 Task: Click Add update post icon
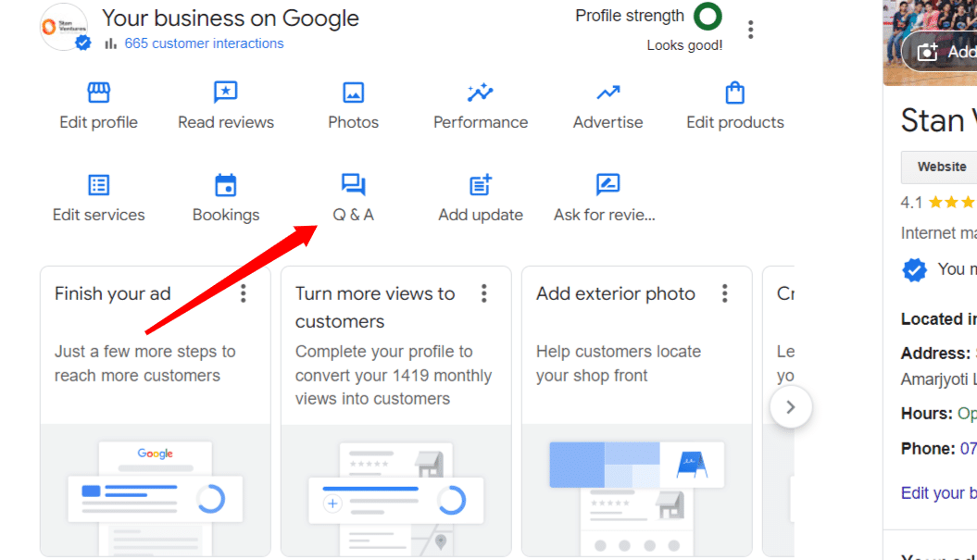click(x=481, y=185)
